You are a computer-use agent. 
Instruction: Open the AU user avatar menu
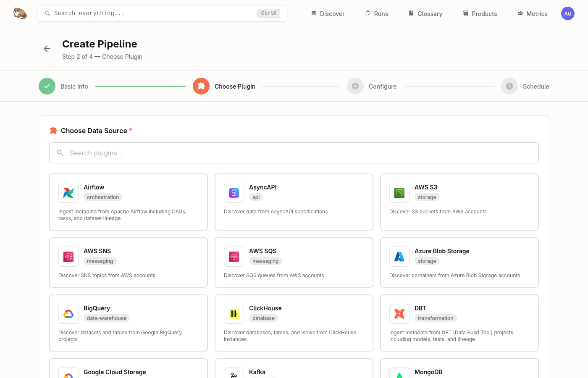tap(568, 13)
